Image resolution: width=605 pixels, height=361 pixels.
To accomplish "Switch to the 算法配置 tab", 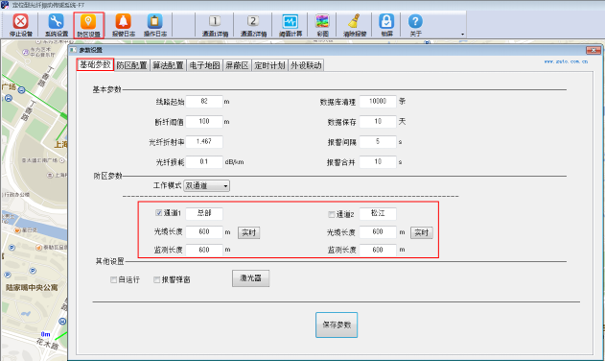I will (168, 65).
